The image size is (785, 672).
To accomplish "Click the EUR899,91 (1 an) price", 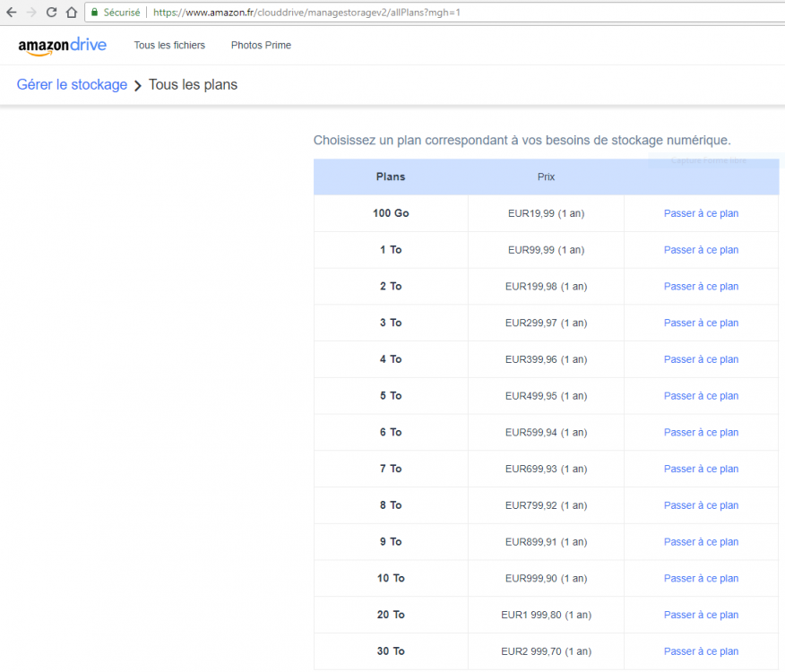I will pyautogui.click(x=547, y=543).
